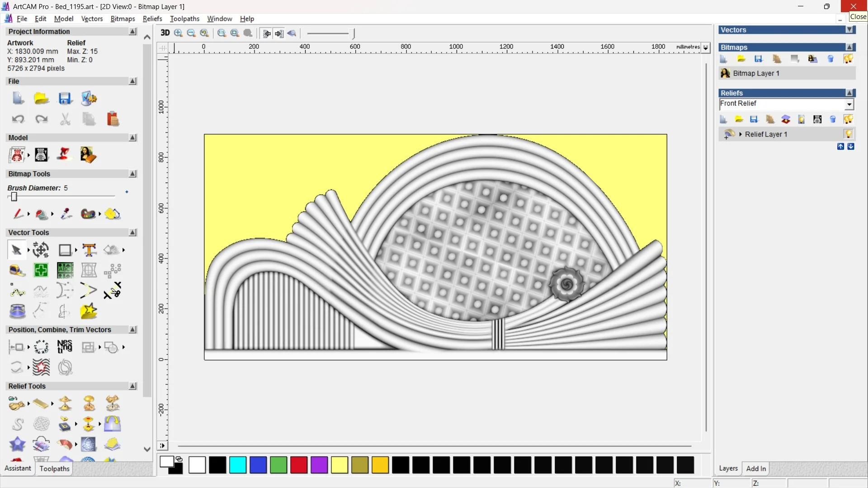Select Bitmap Layer 1 in the list

(x=755, y=73)
